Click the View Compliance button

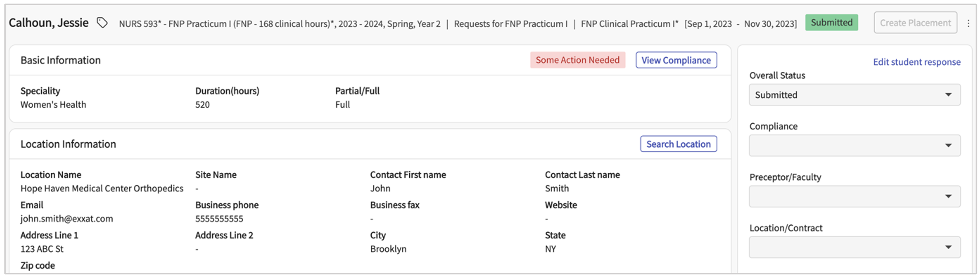pyautogui.click(x=676, y=60)
